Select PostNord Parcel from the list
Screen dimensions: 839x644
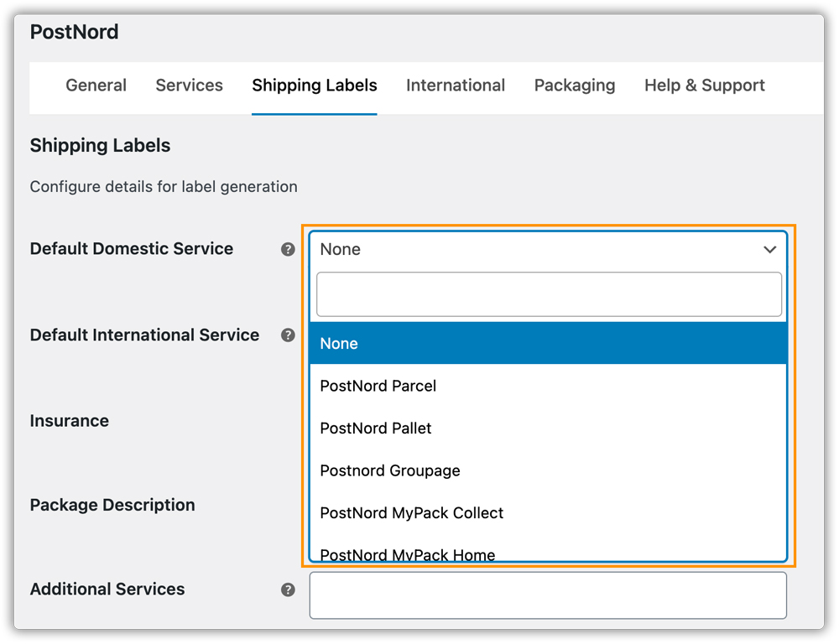click(x=548, y=386)
